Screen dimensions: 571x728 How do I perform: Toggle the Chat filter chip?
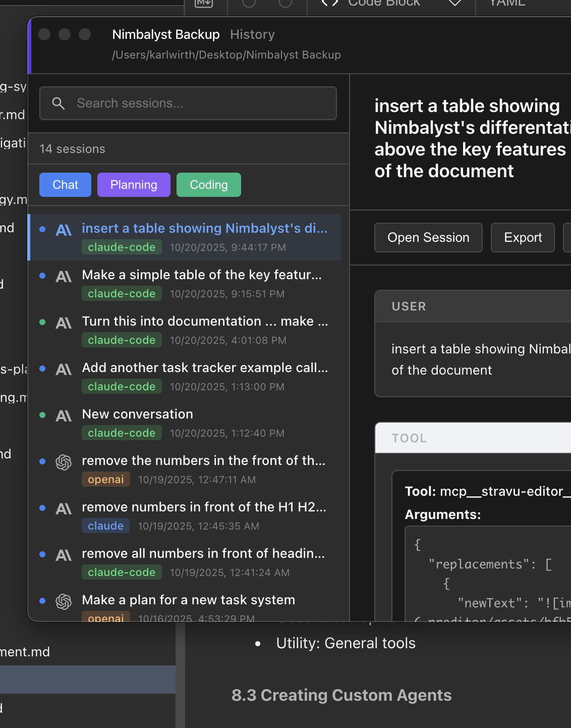pyautogui.click(x=66, y=185)
